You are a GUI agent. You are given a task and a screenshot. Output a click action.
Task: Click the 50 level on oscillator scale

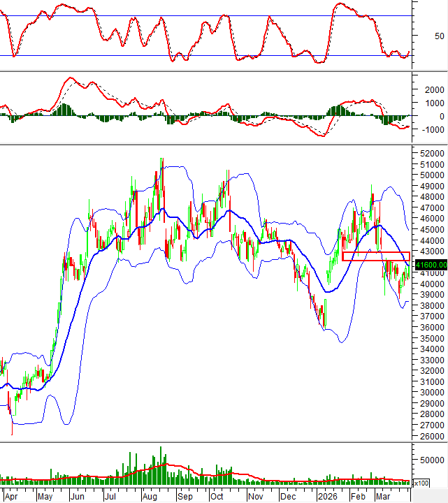point(439,36)
